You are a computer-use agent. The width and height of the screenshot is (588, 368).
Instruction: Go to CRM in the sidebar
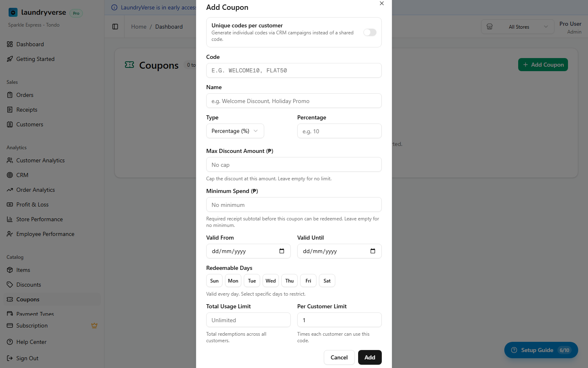[52, 175]
